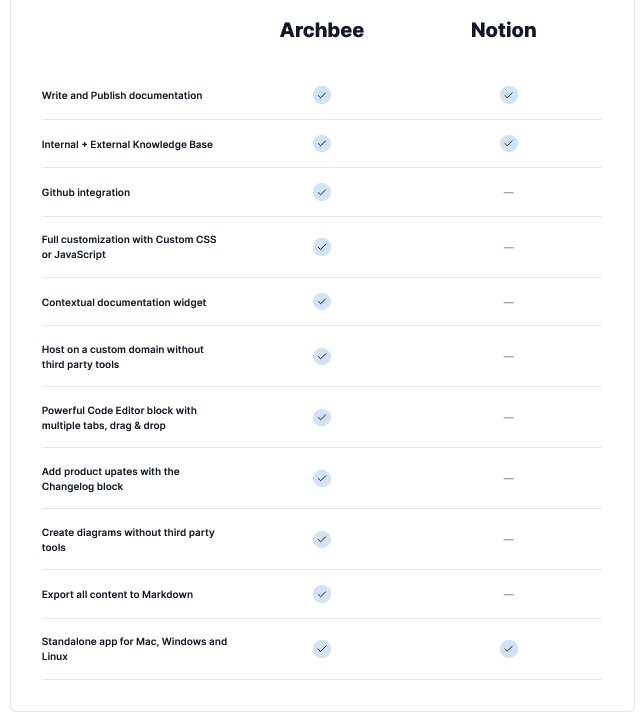
Task: Click Archbee checkmark for Standalone app row
Action: point(322,648)
